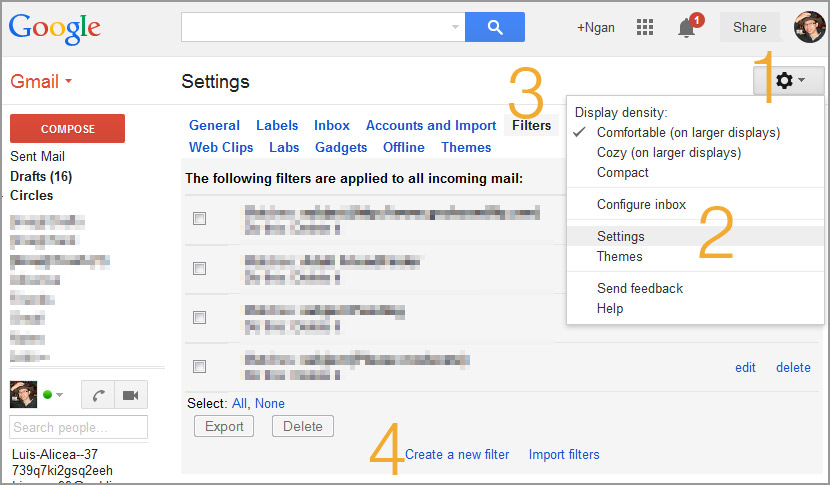The image size is (830, 485).
Task: Open the chat status dropdown arrow
Action: coord(59,395)
